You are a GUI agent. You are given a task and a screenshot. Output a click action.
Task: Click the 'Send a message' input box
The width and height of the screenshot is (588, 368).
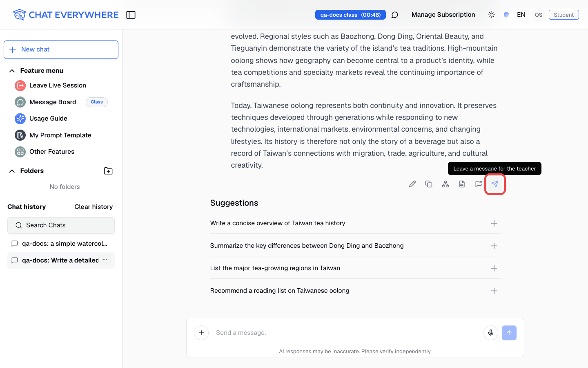(x=346, y=333)
